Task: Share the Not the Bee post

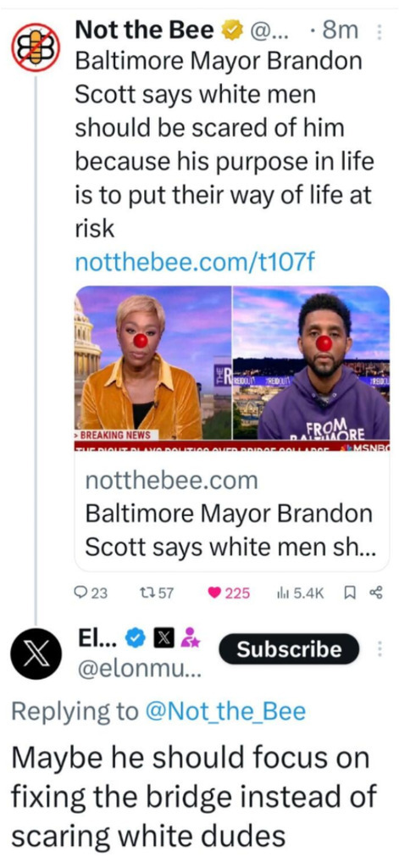Action: pos(375,593)
